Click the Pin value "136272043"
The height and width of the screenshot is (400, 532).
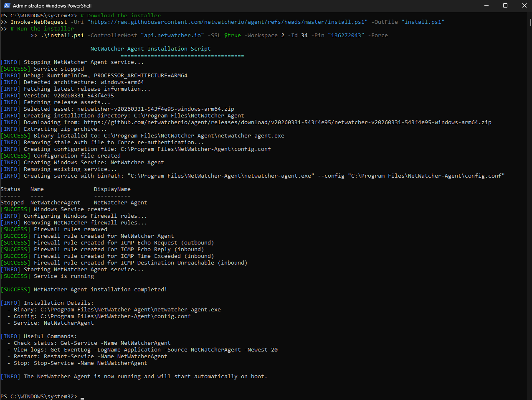click(346, 36)
